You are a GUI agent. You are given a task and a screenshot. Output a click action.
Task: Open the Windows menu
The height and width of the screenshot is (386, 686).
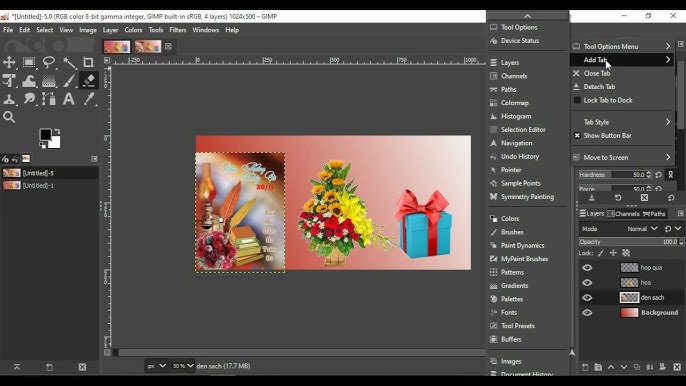pos(206,30)
